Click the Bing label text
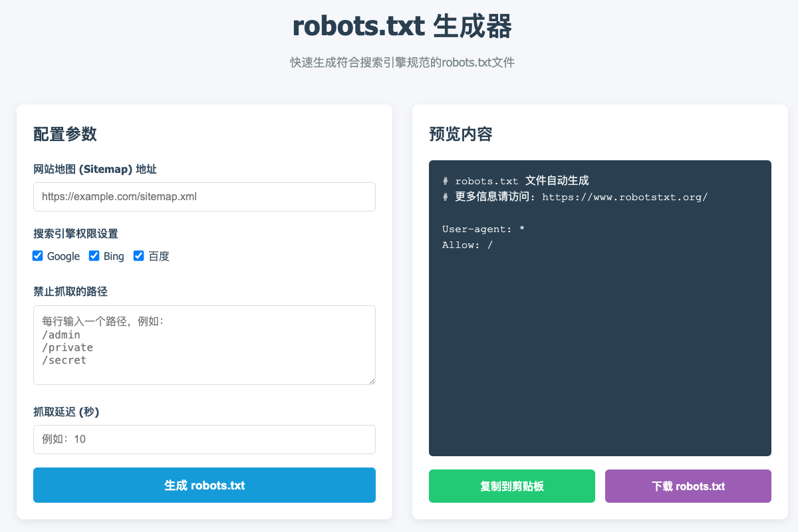Image resolution: width=798 pixels, height=532 pixels. pyautogui.click(x=114, y=257)
